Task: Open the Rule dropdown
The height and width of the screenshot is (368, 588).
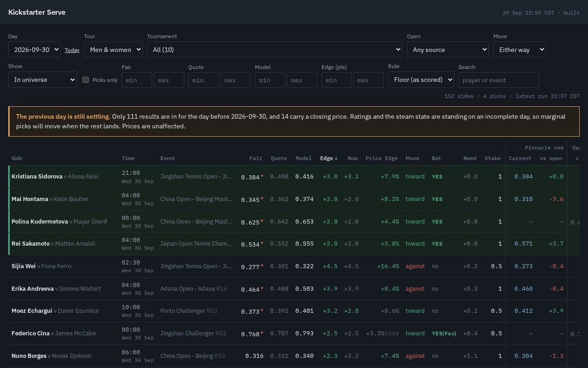Action: point(421,80)
